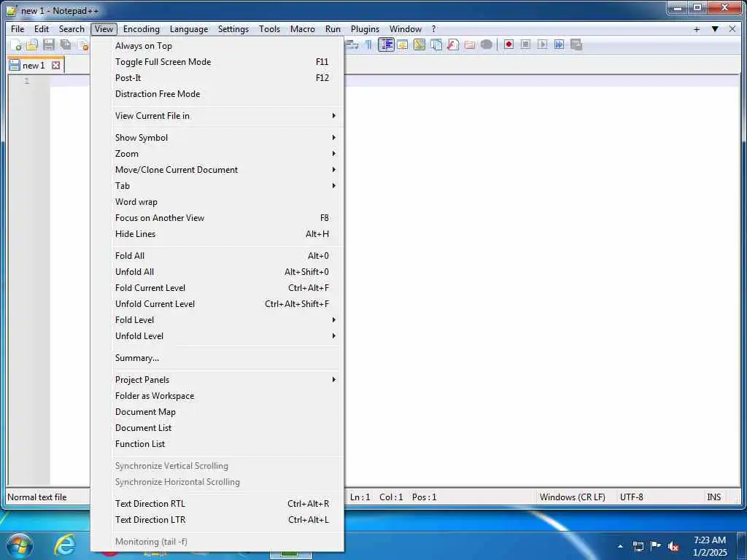Open Action Center flag tray icon

(656, 545)
